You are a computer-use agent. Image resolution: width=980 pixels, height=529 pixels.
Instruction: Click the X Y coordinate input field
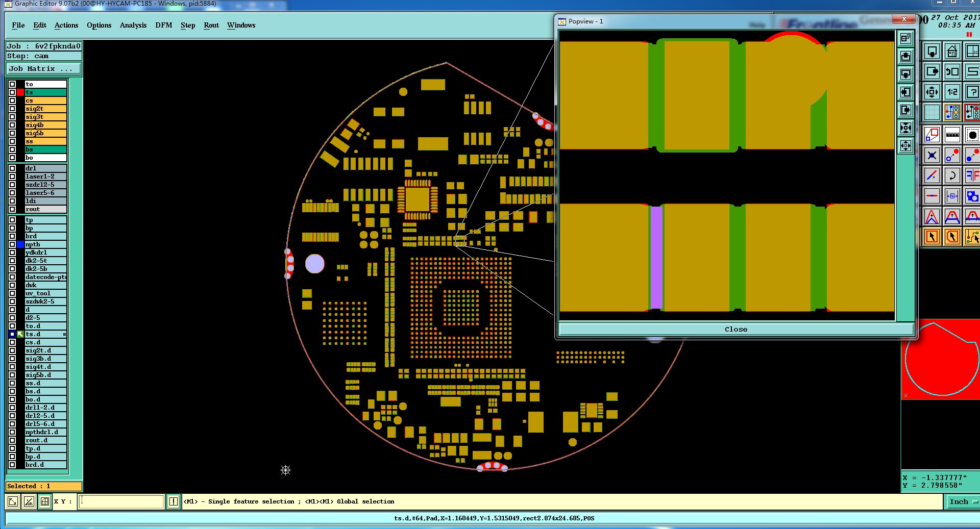121,501
